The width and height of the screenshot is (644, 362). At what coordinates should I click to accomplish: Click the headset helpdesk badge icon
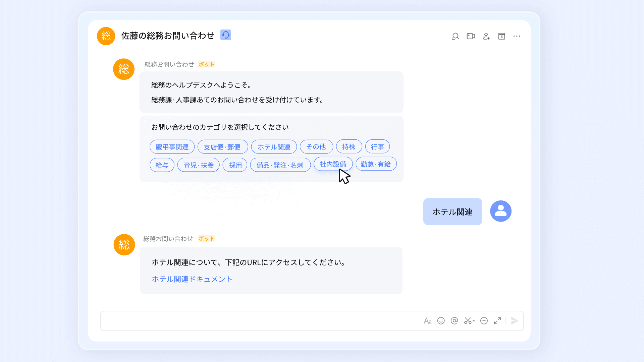[226, 35]
